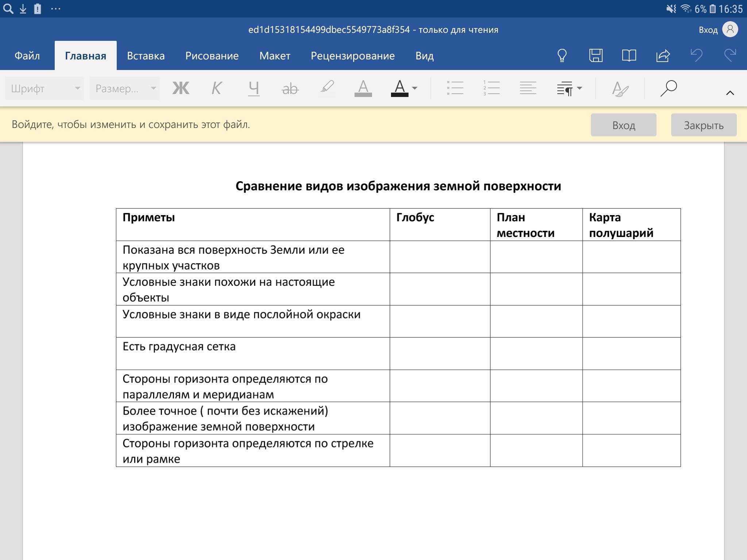Toggle underline Ч formatting

tap(253, 88)
